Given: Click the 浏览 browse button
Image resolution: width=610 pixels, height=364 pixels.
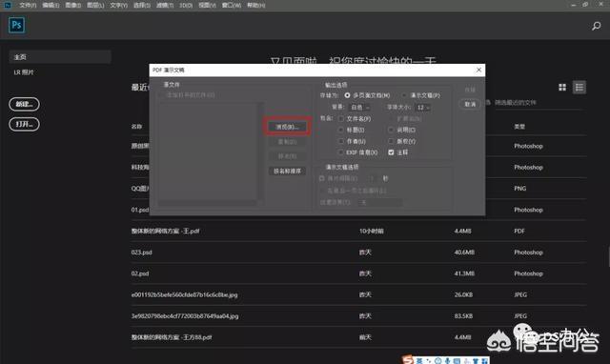Looking at the screenshot, I should tap(287, 127).
